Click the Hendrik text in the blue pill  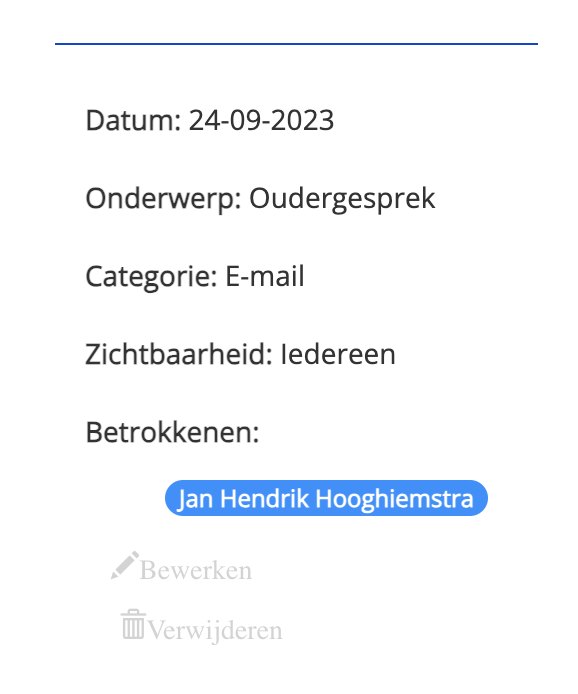point(264,498)
